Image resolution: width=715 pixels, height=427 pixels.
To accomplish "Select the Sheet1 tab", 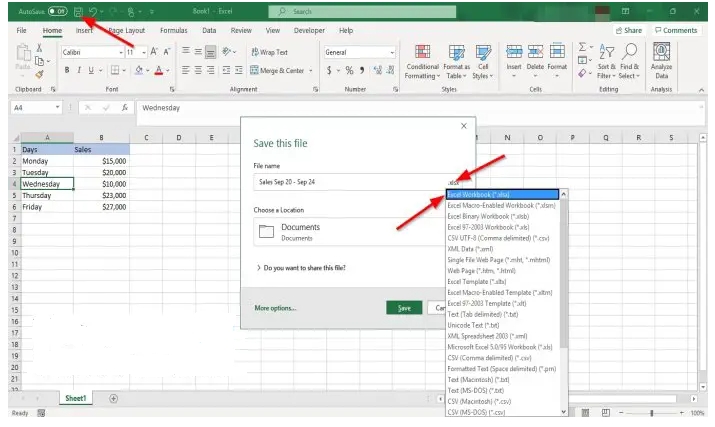I will pos(76,398).
